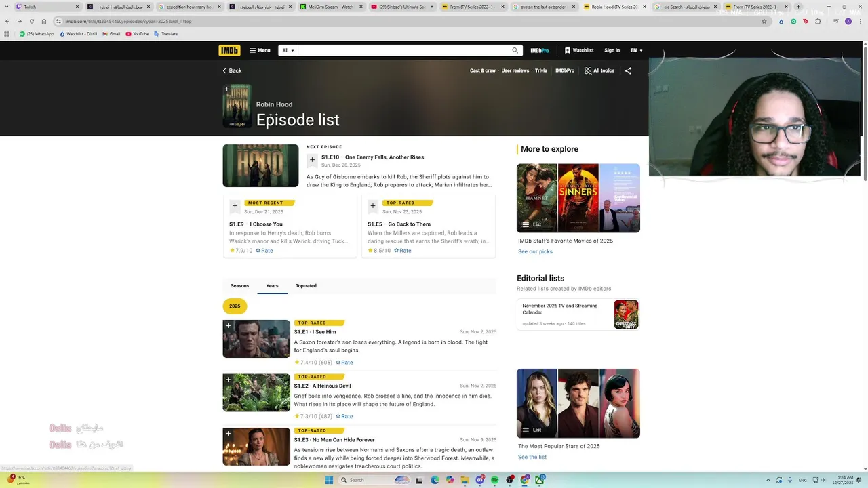Click the search magnifier icon
Screen dimensions: 868x488
pyautogui.click(x=515, y=50)
